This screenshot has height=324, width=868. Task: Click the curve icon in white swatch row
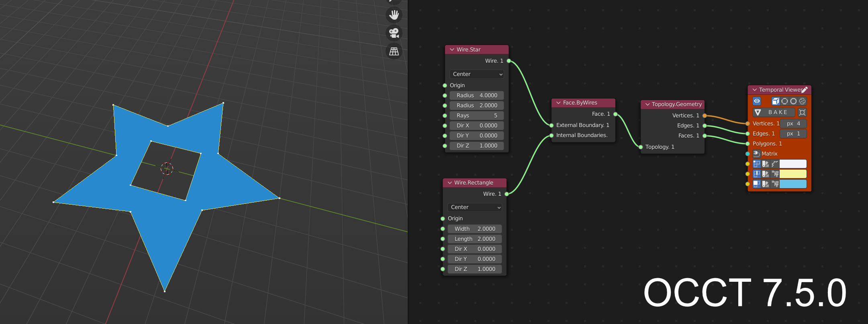[775, 164]
